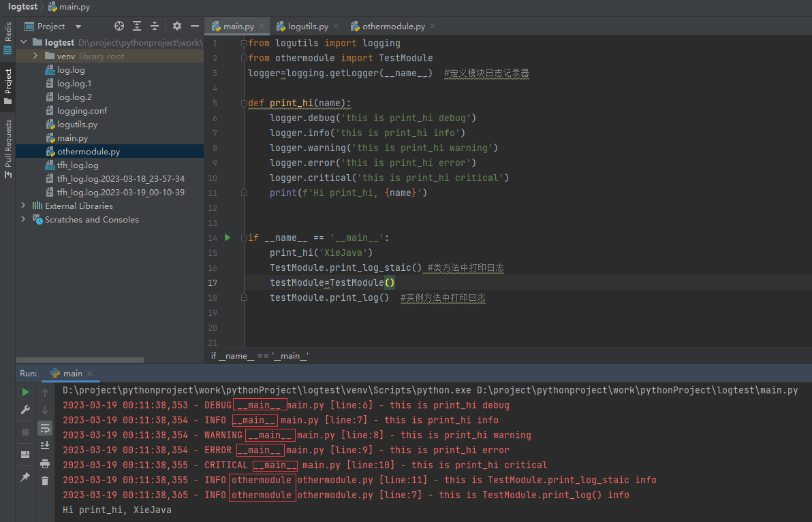Open Project panel gear settings
Screen dimensions: 812x522
tap(177, 26)
